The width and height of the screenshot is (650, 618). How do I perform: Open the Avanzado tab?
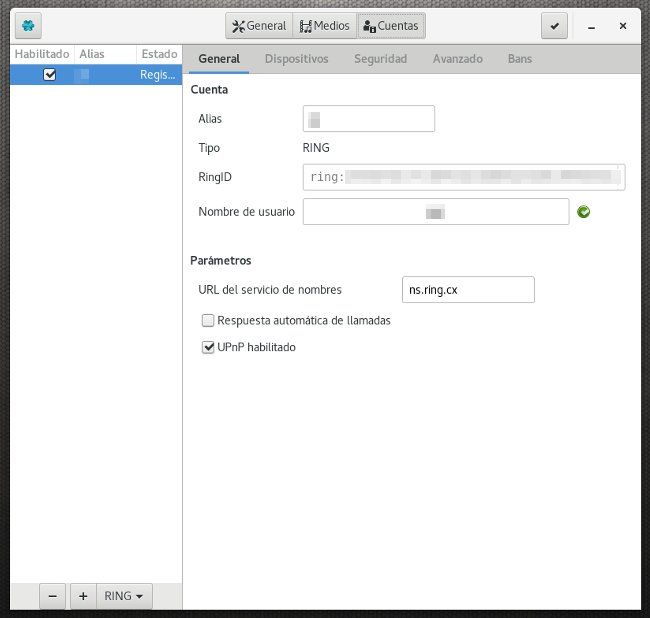[x=457, y=59]
